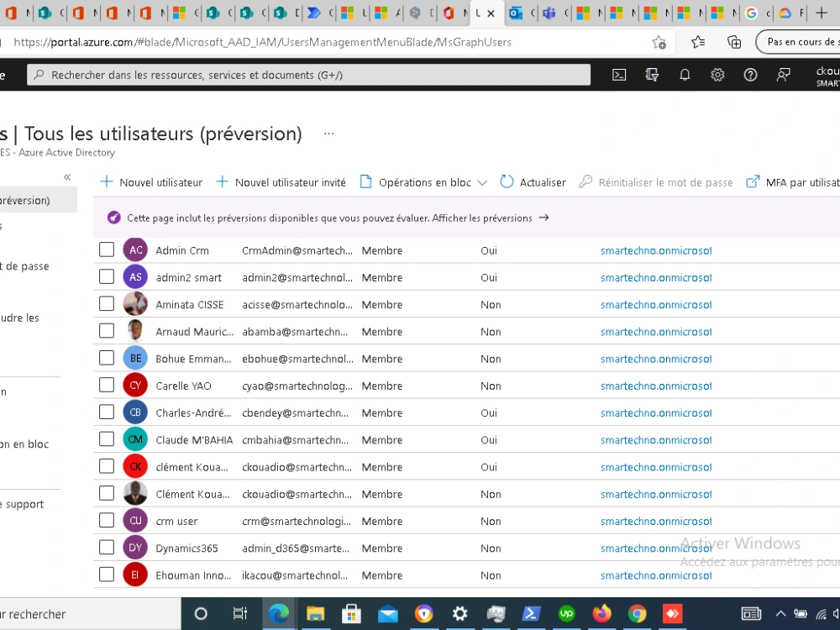Open Microsoft Store from the taskbar
The image size is (840, 630).
point(351,613)
